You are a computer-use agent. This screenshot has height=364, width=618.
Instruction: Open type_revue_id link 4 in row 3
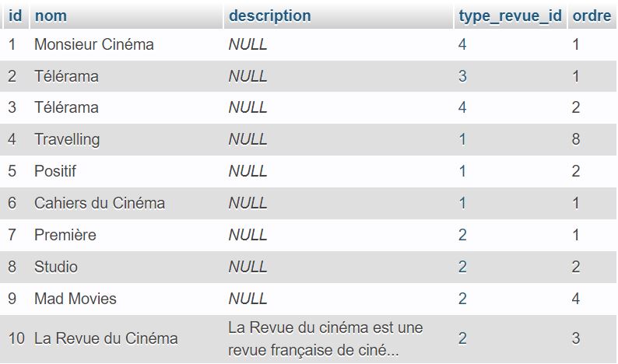click(x=462, y=108)
